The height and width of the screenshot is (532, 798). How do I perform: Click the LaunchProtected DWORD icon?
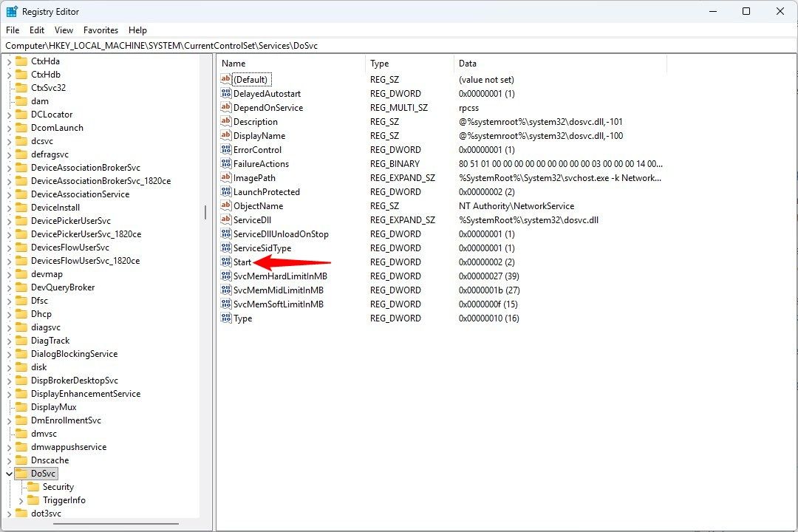click(226, 191)
